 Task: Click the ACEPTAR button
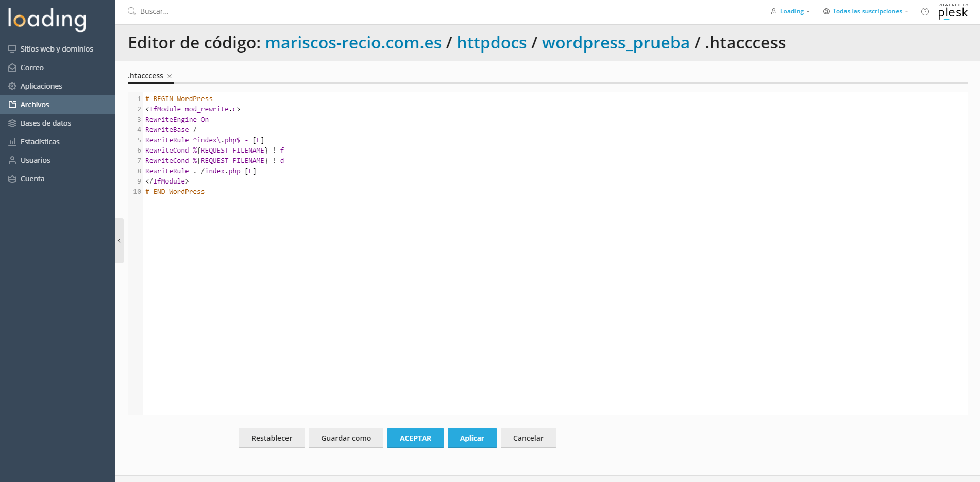tap(415, 438)
